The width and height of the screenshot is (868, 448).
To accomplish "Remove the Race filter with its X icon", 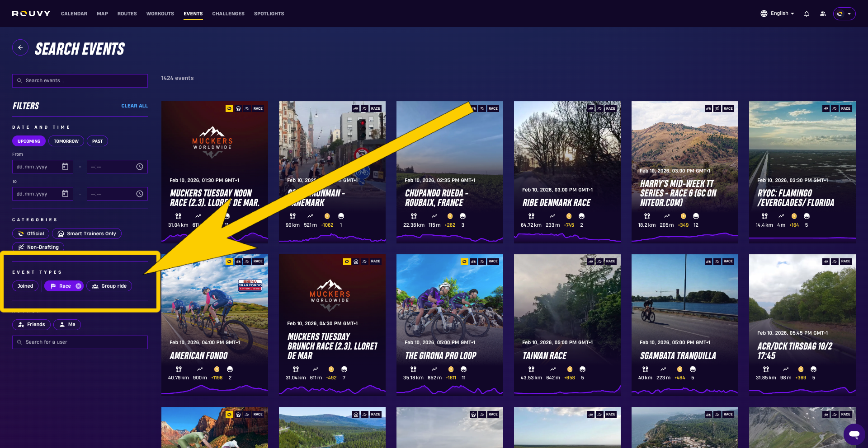I will click(78, 286).
